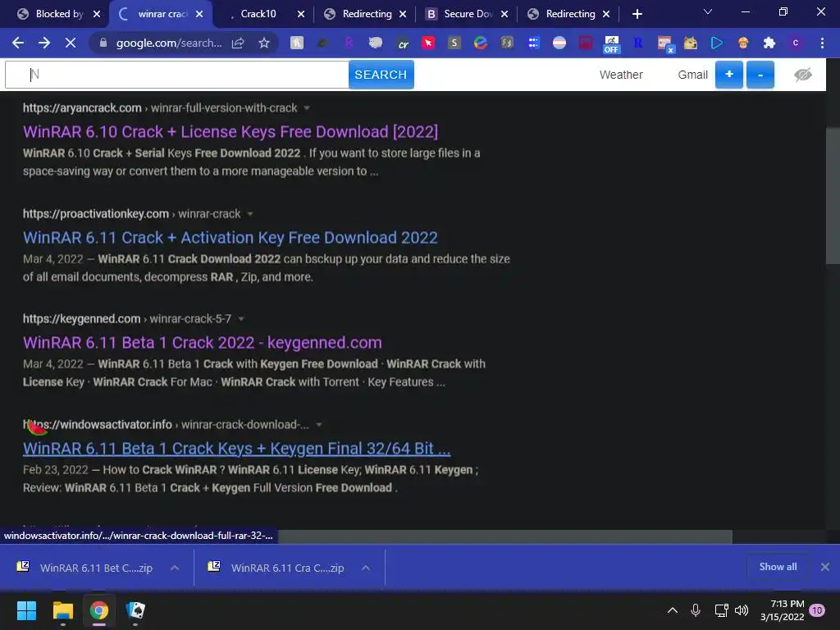Open the 'WinRAR 6.11 Cra C....zip' download menu
Image resolution: width=840 pixels, height=630 pixels.
366,568
